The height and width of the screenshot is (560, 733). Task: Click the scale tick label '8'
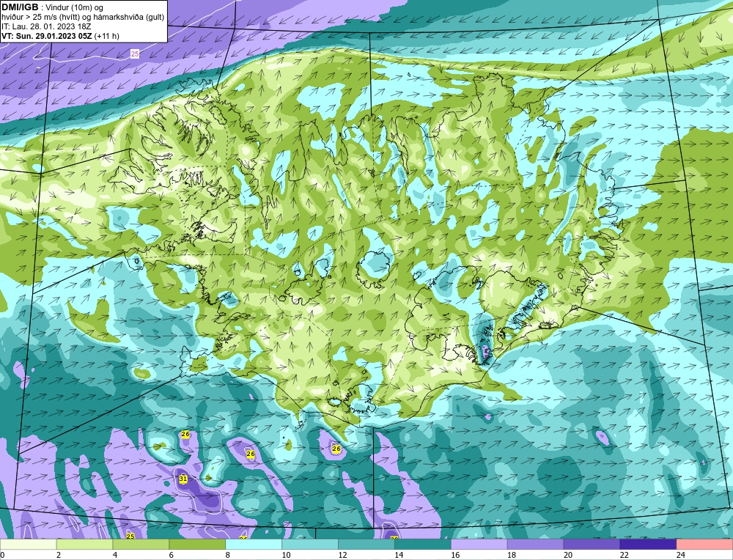[x=228, y=555]
